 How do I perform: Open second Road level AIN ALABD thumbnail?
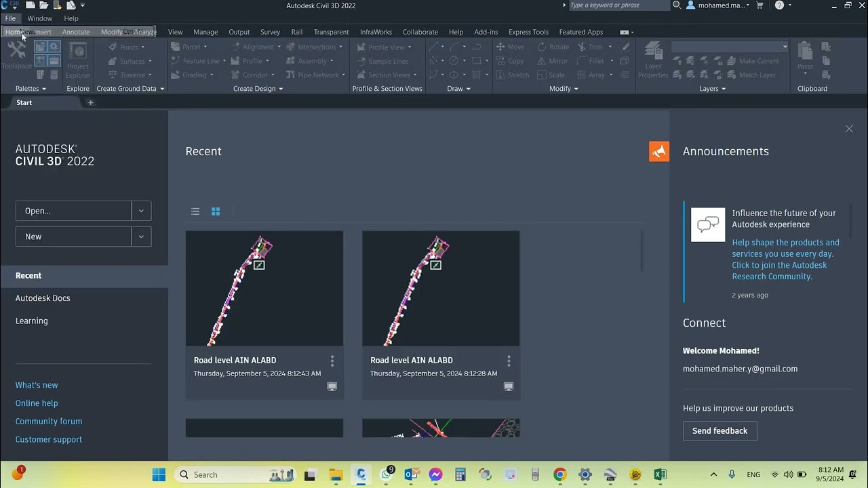(441, 289)
